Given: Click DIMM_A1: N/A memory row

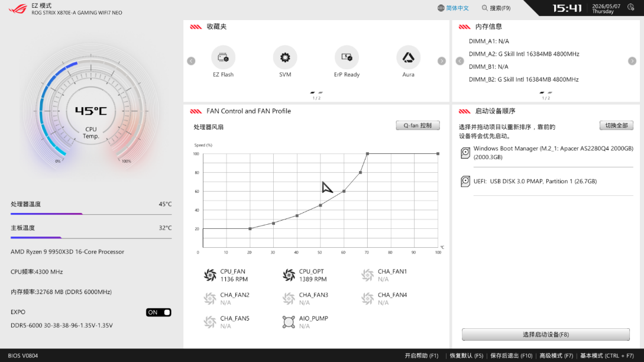Looking at the screenshot, I should point(488,41).
